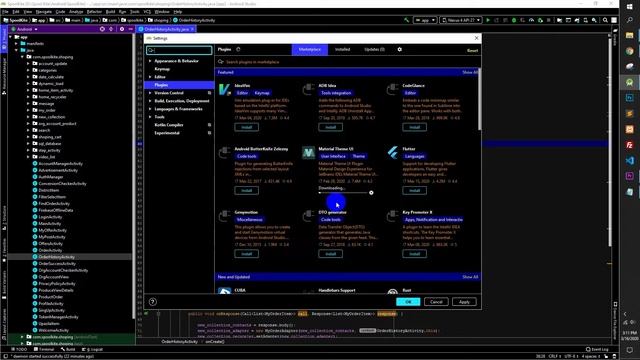This screenshot has height=360, width=640.
Task: Switch to the Updates tab
Action: [x=374, y=49]
